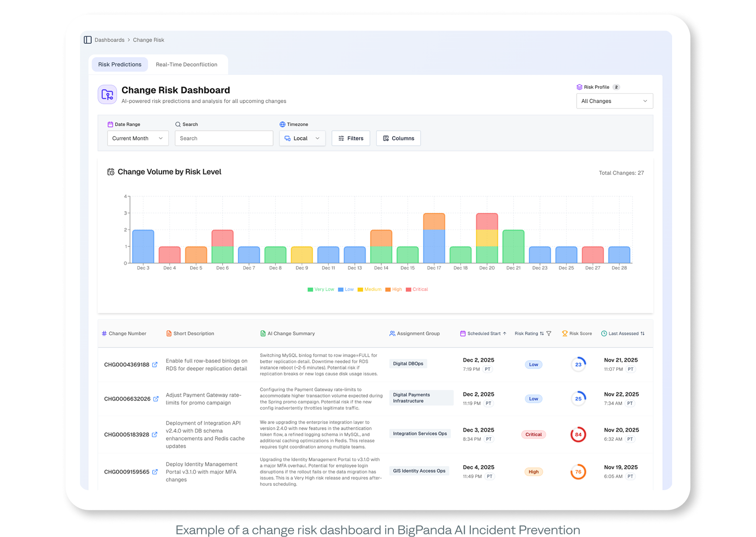
Task: Sort by Last Assessed arrows icon
Action: 643,333
